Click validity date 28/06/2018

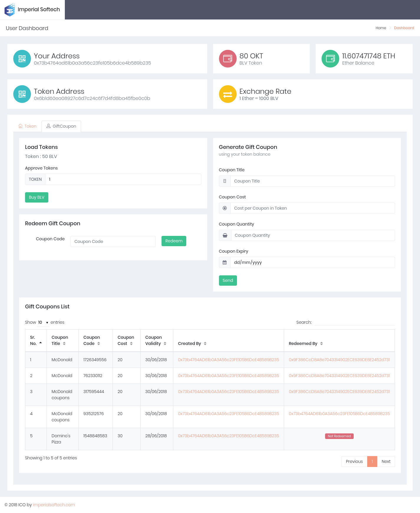coord(156,436)
